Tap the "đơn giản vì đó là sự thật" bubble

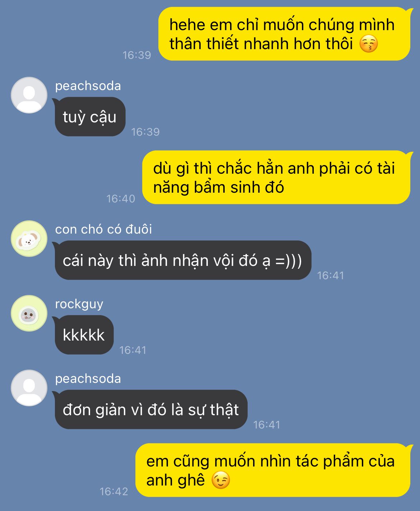(x=150, y=409)
